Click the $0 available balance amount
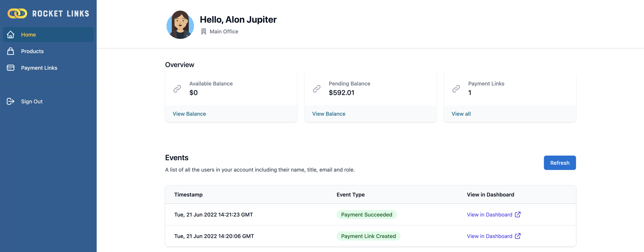The image size is (644, 252). click(x=193, y=93)
